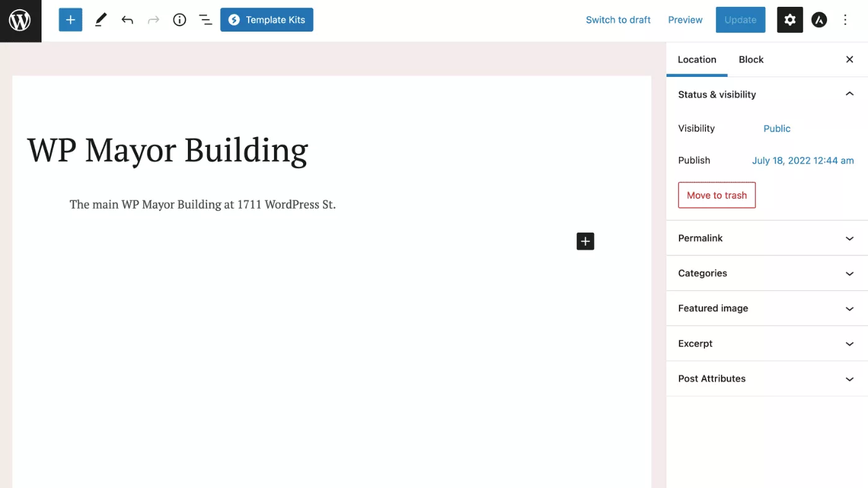Collapse the Status & visibility panel
Image resolution: width=868 pixels, height=488 pixels.
tap(767, 94)
